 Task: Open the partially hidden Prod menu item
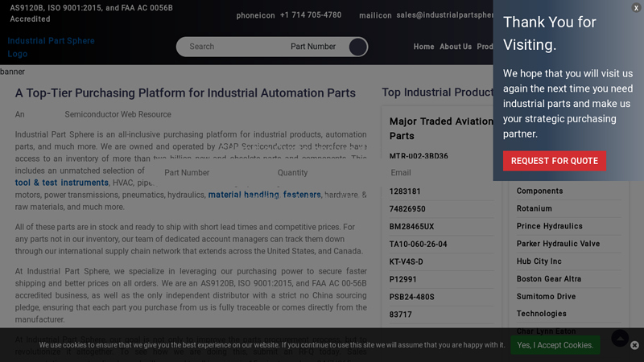point(485,47)
